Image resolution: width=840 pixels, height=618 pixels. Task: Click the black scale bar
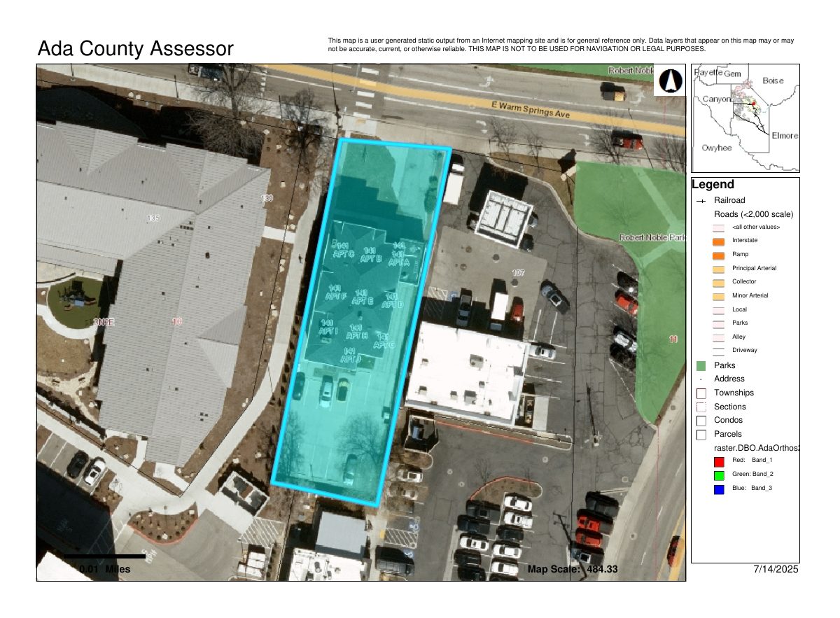pyautogui.click(x=105, y=556)
